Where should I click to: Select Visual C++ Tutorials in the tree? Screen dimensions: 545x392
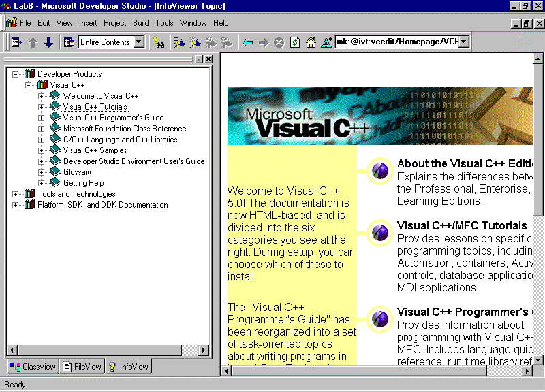pos(95,107)
